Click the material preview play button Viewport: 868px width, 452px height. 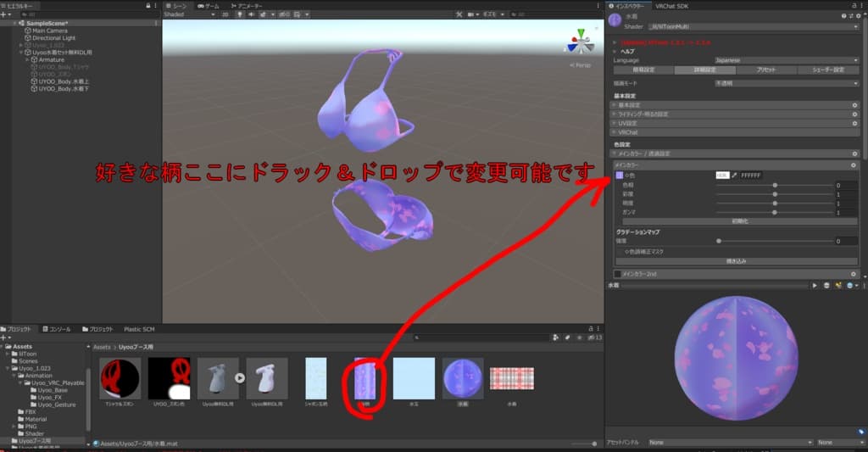click(x=815, y=285)
